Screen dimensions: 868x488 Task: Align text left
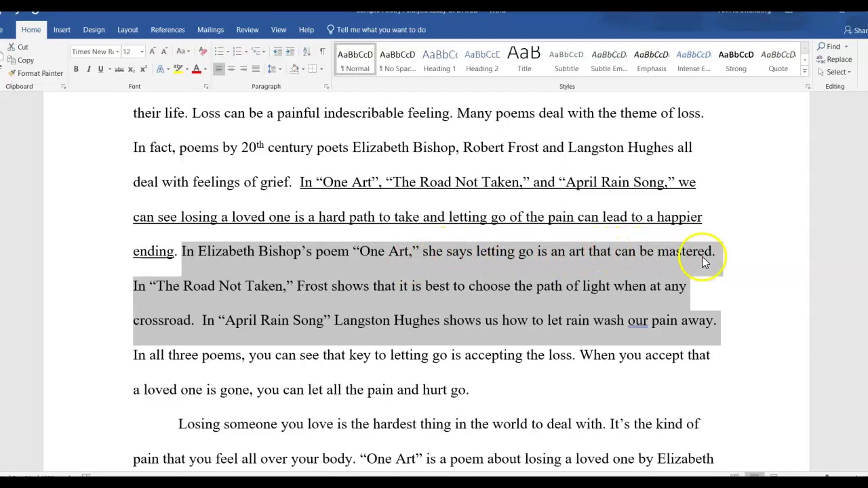[218, 69]
